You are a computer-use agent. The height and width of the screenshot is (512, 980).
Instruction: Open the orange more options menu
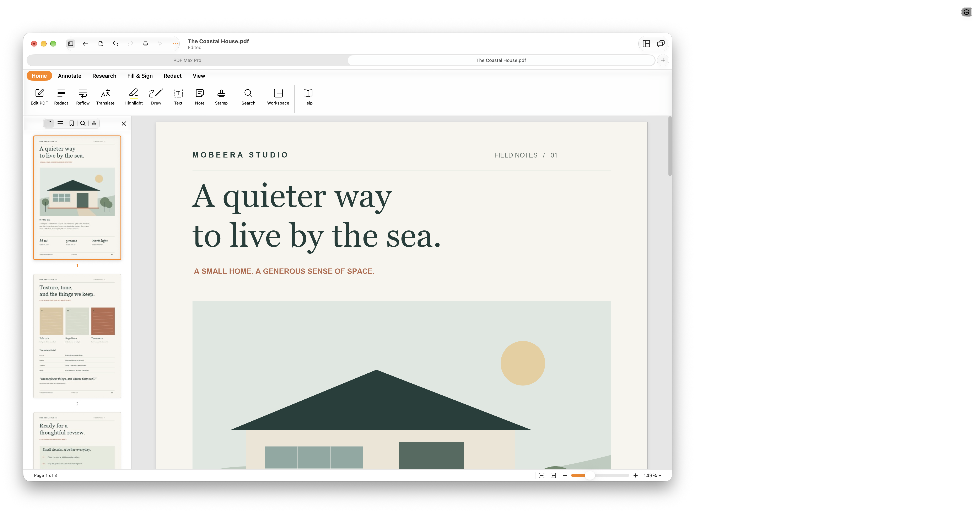pos(175,44)
